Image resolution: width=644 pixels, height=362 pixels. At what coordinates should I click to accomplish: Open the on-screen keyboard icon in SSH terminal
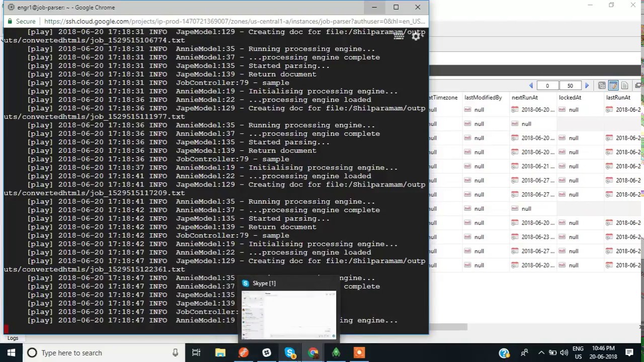tap(399, 36)
